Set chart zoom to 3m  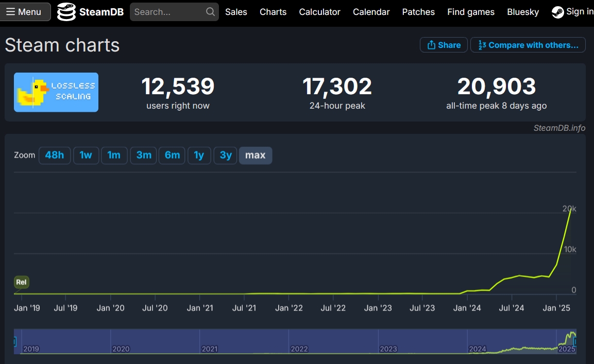(144, 155)
